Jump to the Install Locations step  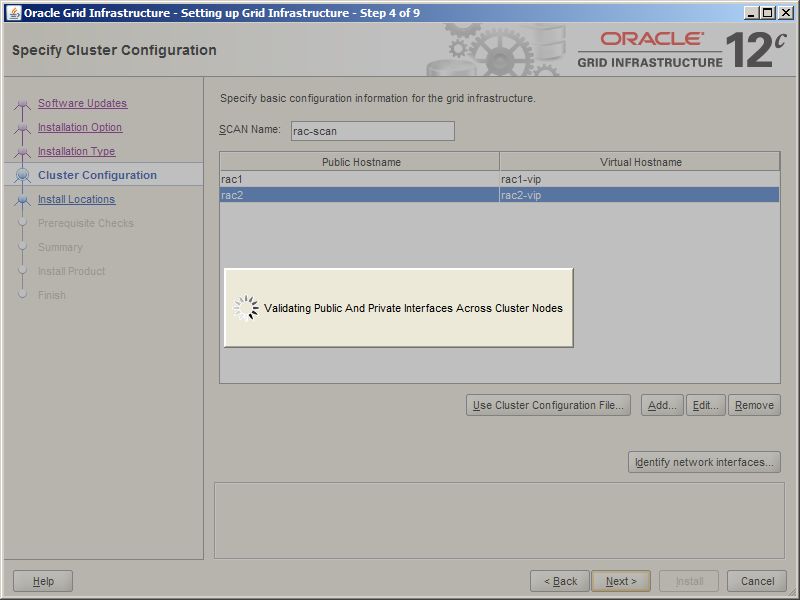click(x=77, y=199)
